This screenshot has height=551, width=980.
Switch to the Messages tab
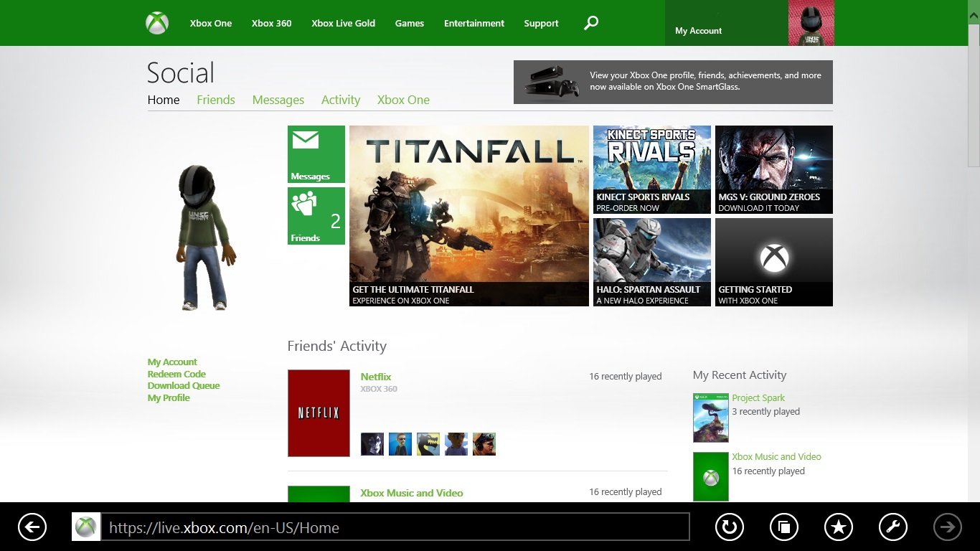278,100
